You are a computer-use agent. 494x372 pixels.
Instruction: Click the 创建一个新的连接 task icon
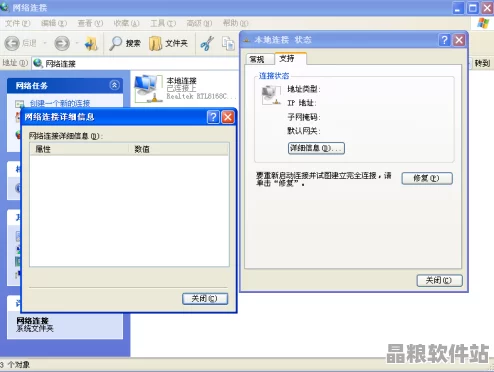coord(19,104)
